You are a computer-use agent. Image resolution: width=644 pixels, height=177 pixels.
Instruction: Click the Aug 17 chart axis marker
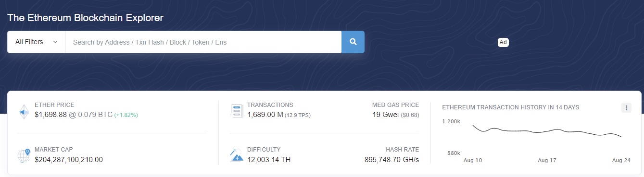point(547,160)
